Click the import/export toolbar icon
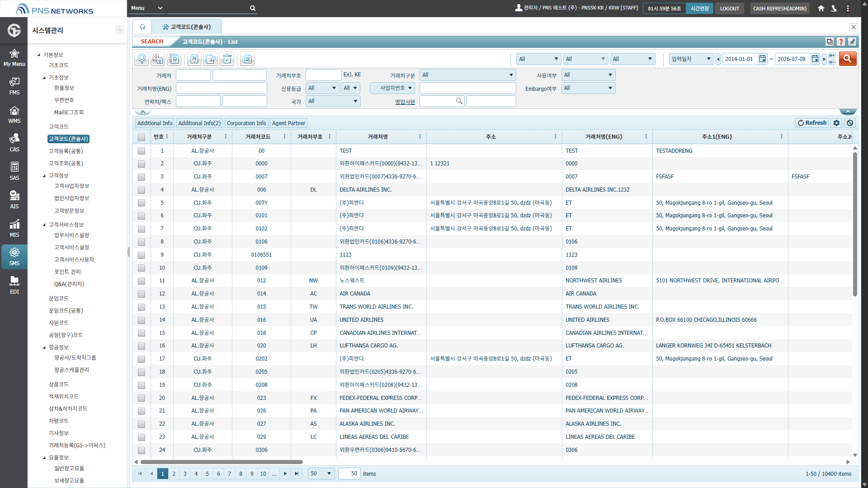Screen dimensions: 868x488 pyautogui.click(x=158, y=59)
